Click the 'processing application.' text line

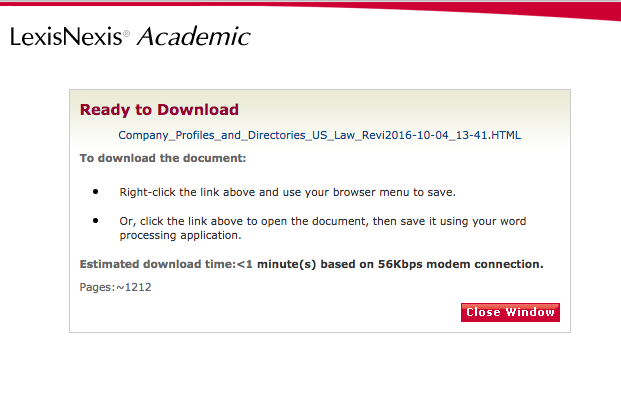[x=181, y=236]
